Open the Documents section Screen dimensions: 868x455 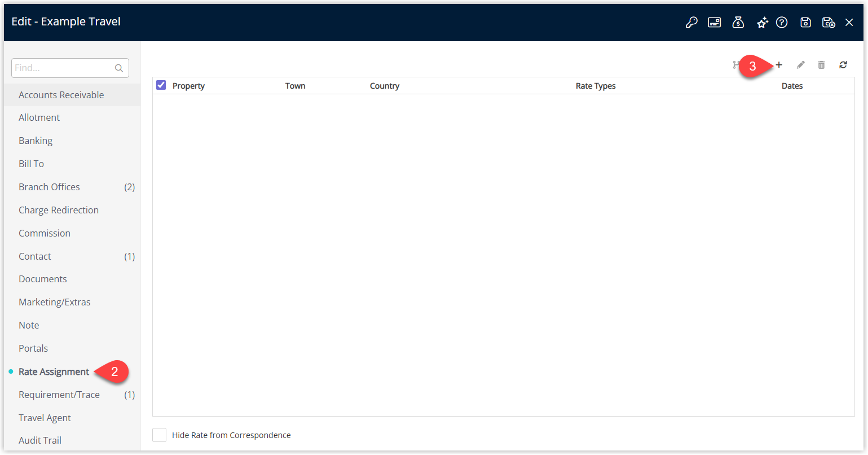click(x=72, y=279)
